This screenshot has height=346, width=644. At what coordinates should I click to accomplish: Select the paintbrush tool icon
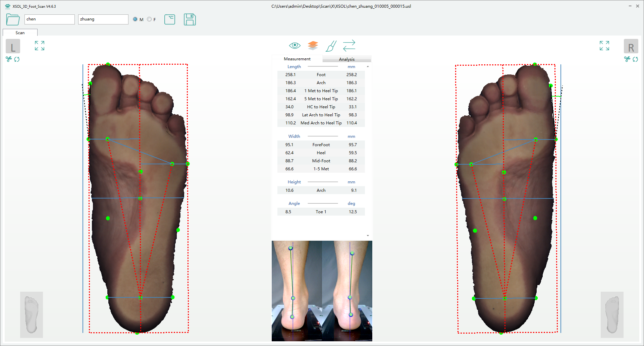coord(331,46)
